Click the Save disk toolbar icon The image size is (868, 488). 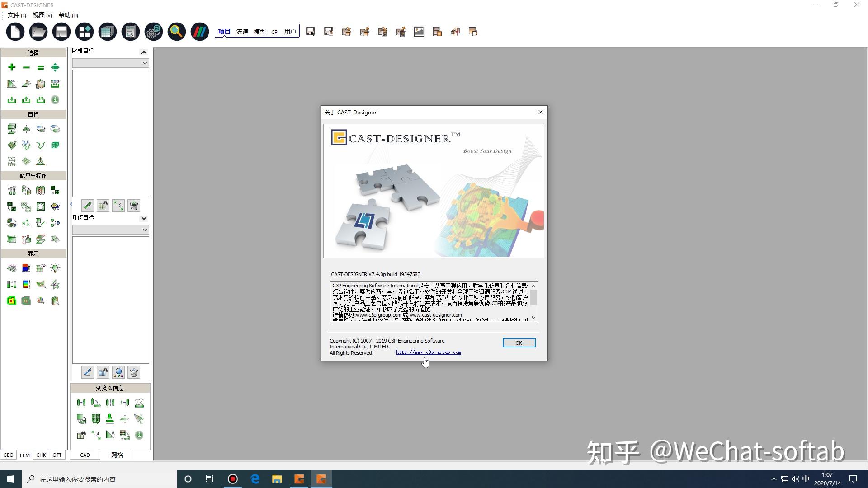61,32
